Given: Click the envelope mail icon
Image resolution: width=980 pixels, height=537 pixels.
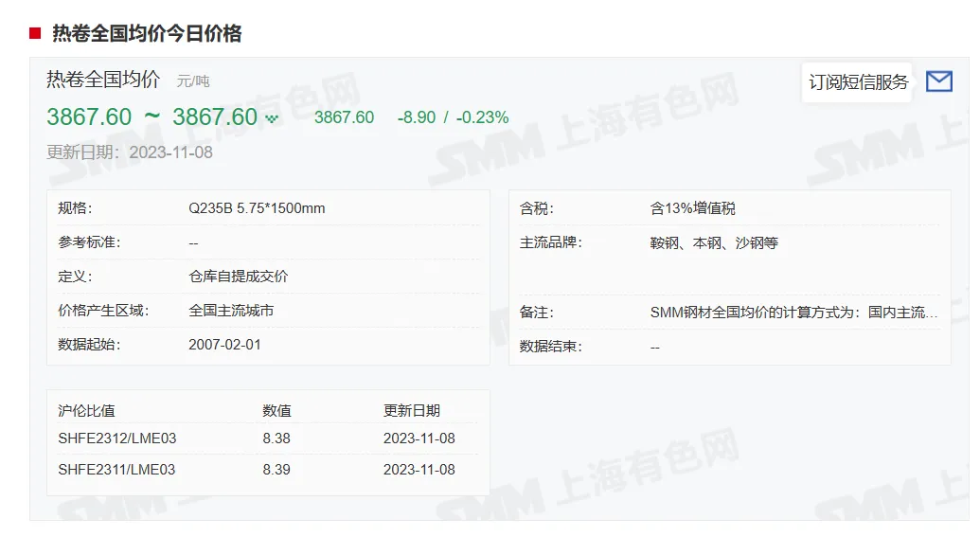Looking at the screenshot, I should 938,81.
